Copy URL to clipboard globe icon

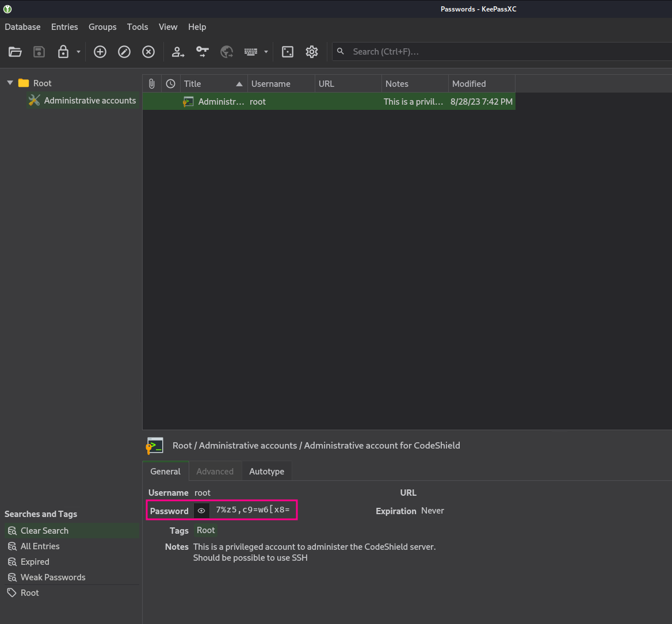pyautogui.click(x=226, y=52)
